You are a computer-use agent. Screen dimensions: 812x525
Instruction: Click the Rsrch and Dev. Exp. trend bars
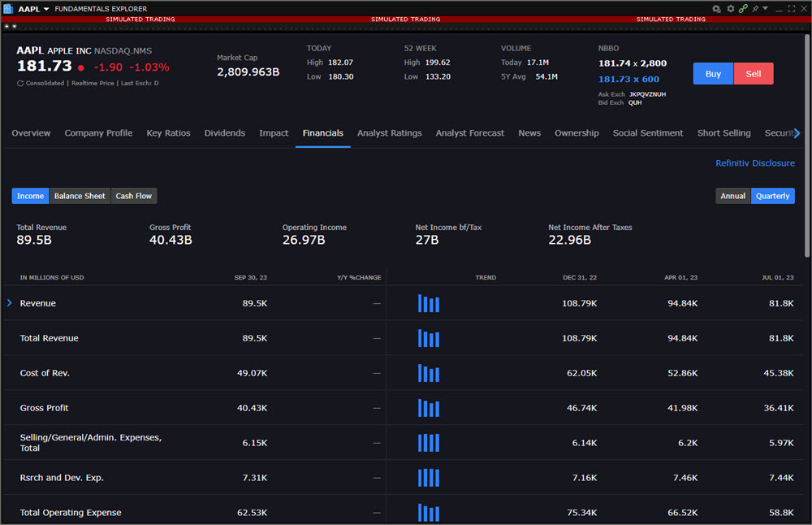tap(429, 477)
